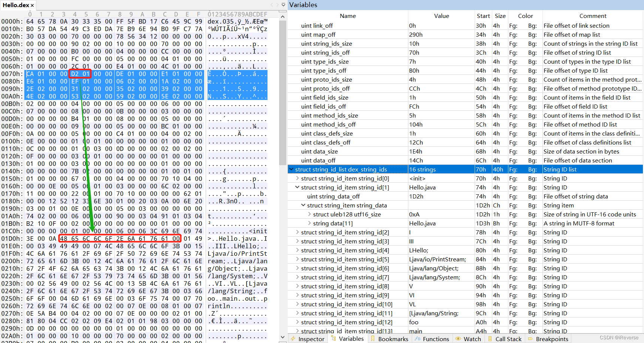The image size is (644, 343).
Task: Select the Hello.dex editor tab
Action: coord(18,5)
